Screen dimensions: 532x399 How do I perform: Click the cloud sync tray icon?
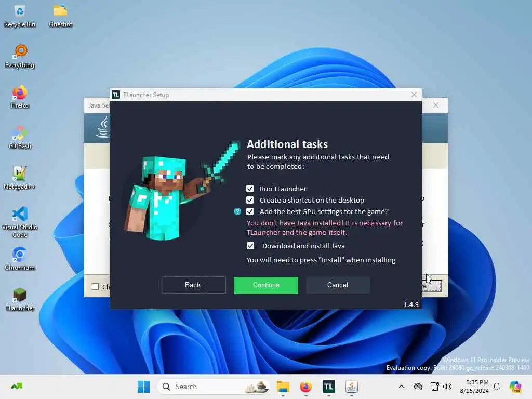click(418, 387)
